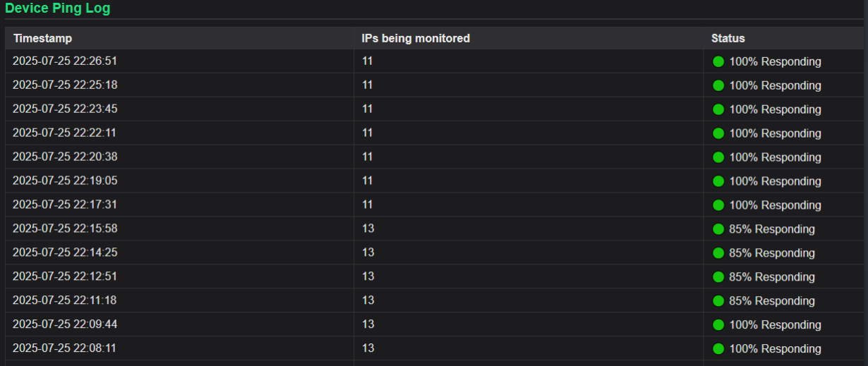Click green status dot for 22:11:18 entry

point(718,301)
